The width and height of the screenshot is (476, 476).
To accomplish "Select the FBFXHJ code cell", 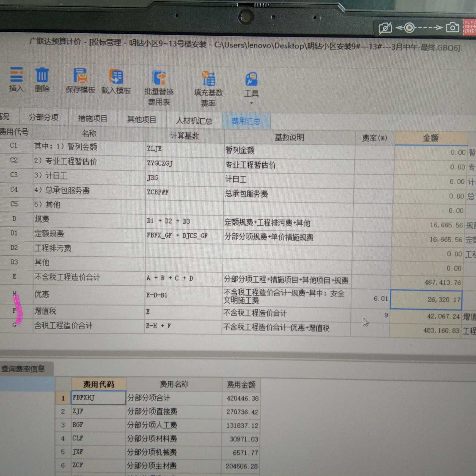I will pos(99,398).
